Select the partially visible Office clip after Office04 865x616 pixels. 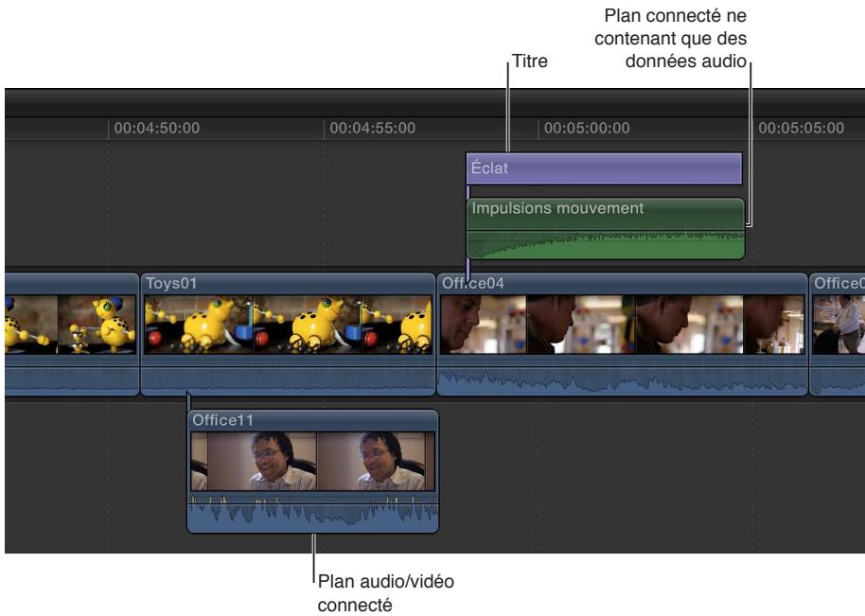coord(837,334)
